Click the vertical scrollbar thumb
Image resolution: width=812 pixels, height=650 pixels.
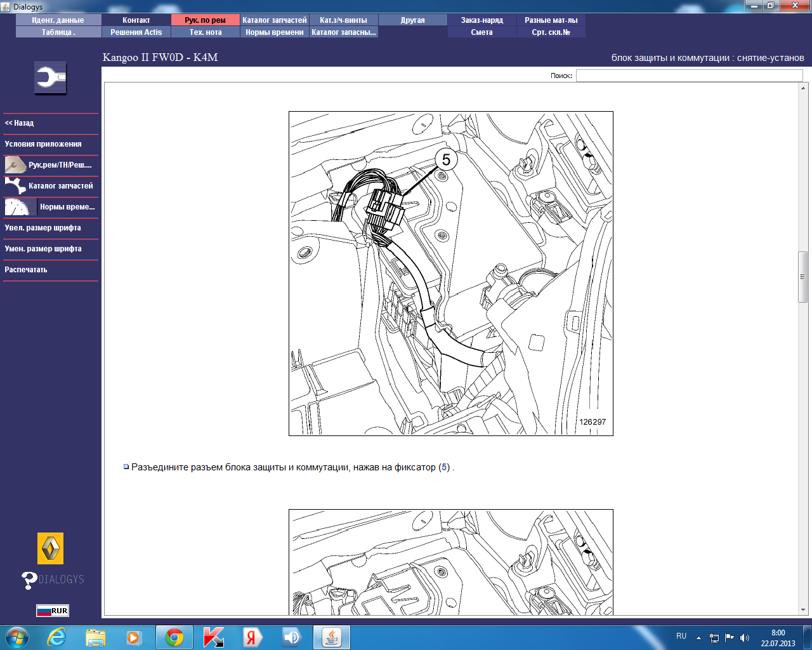point(802,277)
